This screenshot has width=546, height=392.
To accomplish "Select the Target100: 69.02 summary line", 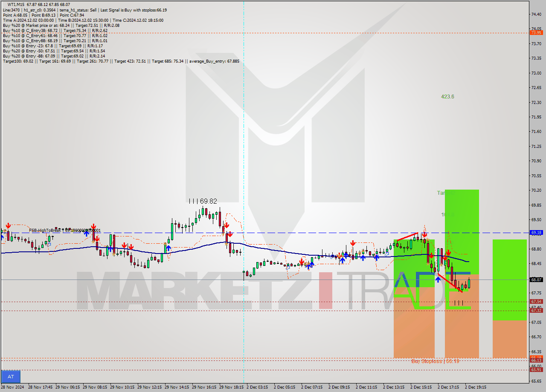I will pos(121,61).
